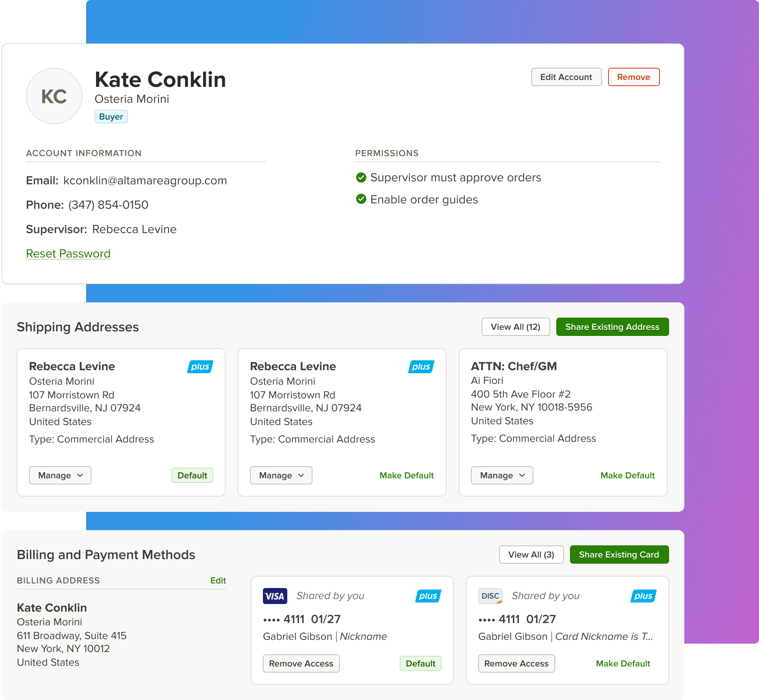
Task: Click the DISC card logo icon
Action: coord(490,596)
